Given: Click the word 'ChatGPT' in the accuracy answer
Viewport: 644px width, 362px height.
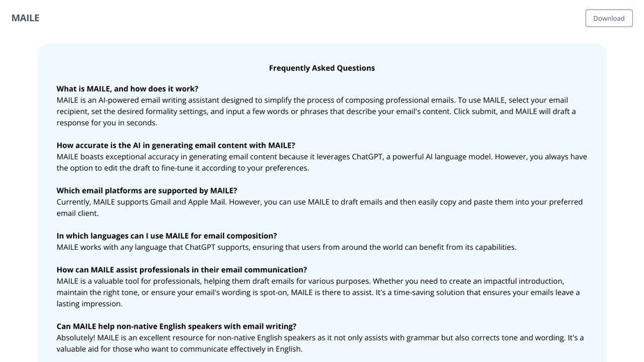Looking at the screenshot, I should tap(367, 157).
